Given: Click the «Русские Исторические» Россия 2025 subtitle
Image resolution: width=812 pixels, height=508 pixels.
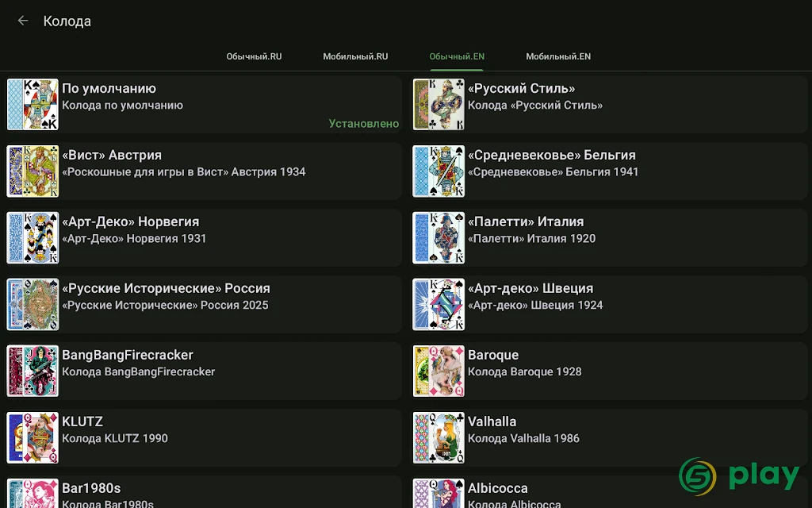Looking at the screenshot, I should tap(165, 306).
